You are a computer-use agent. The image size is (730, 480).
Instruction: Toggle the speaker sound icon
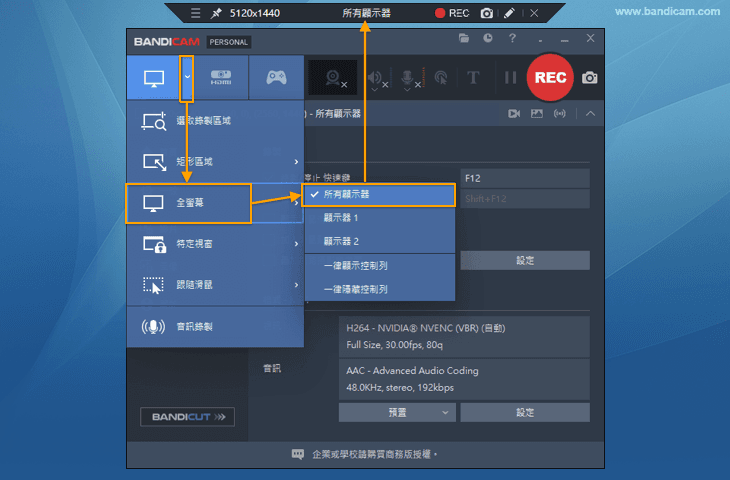point(376,79)
